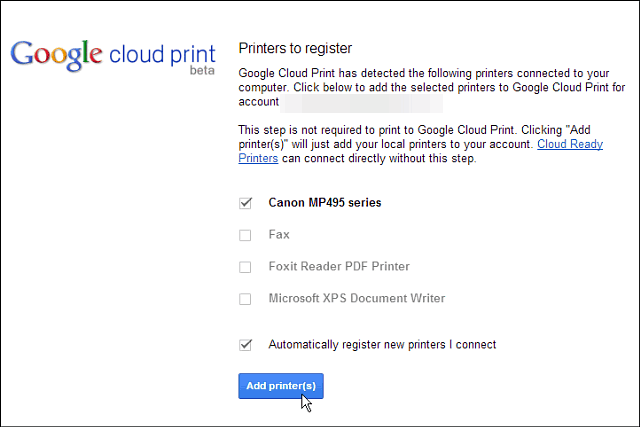Click the "Printers to register" heading
This screenshot has width=640, height=427.
[295, 48]
